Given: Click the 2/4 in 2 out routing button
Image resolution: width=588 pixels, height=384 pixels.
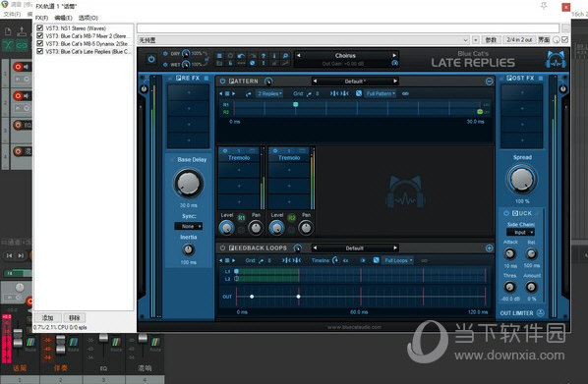Looking at the screenshot, I should coord(519,39).
